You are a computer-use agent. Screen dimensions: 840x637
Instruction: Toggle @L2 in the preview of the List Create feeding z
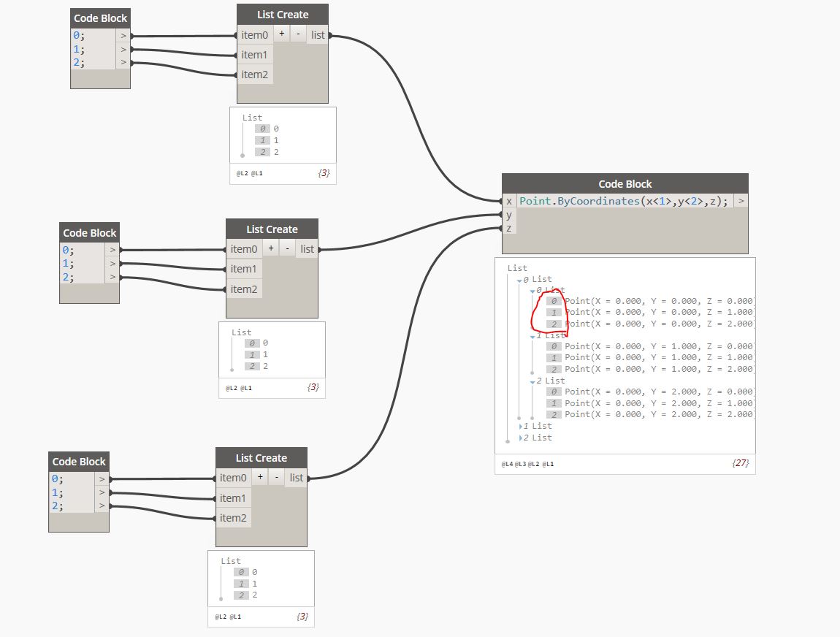221,617
